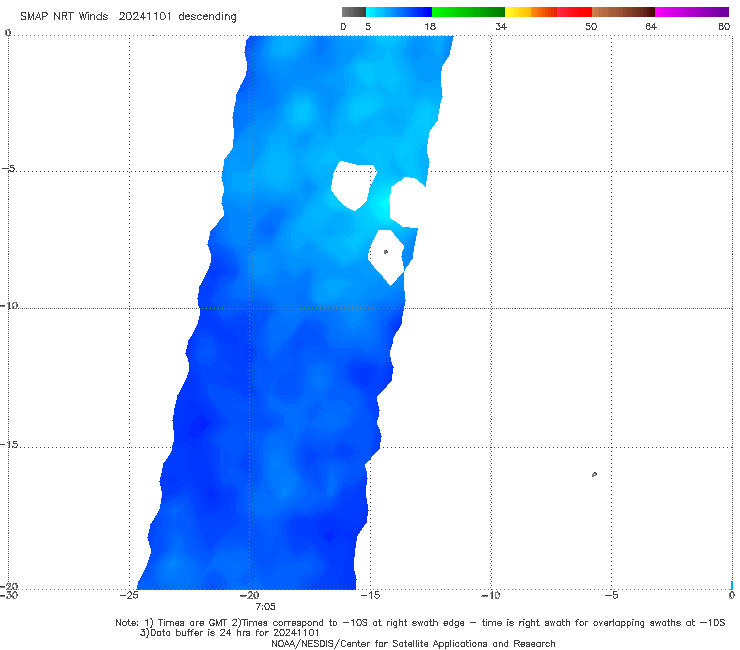Pick the yellow segment of the color bar
The height and width of the screenshot is (650, 740).
(x=518, y=12)
